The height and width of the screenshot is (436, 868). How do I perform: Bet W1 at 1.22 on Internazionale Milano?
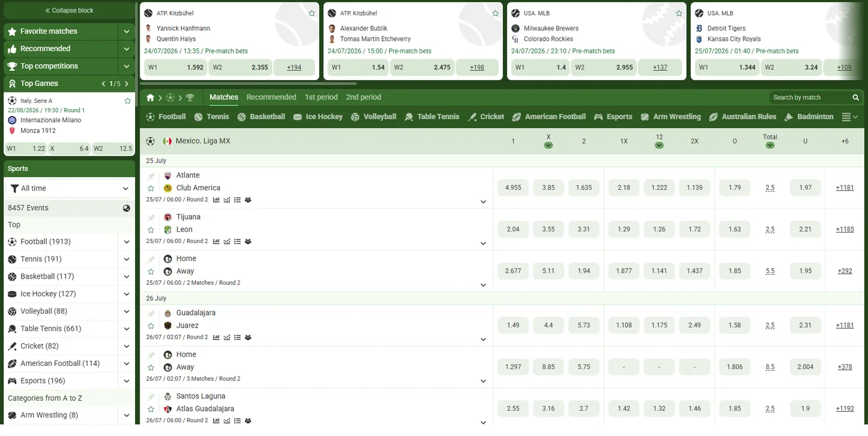click(x=26, y=149)
